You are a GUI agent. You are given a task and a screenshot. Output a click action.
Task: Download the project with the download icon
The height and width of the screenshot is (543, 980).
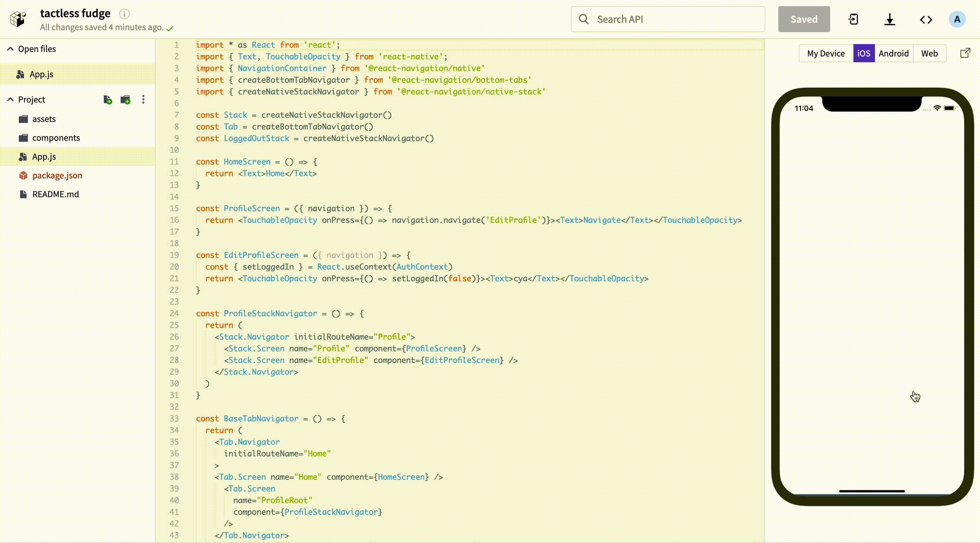[890, 19]
